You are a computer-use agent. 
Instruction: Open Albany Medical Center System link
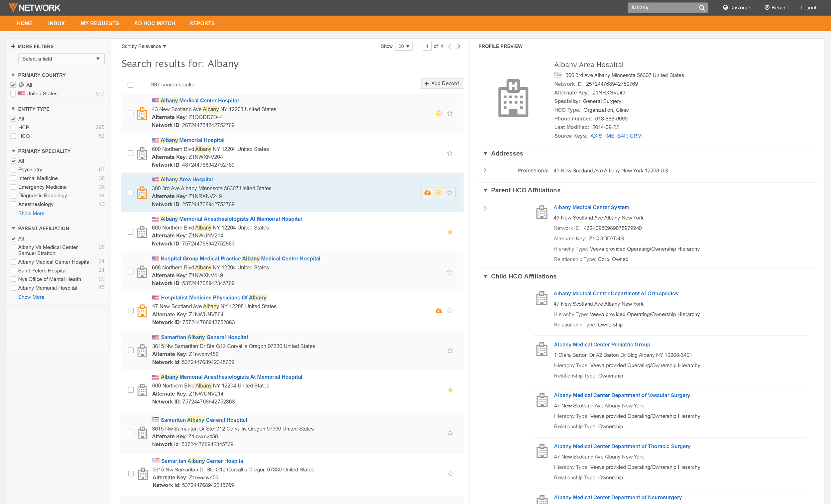591,207
